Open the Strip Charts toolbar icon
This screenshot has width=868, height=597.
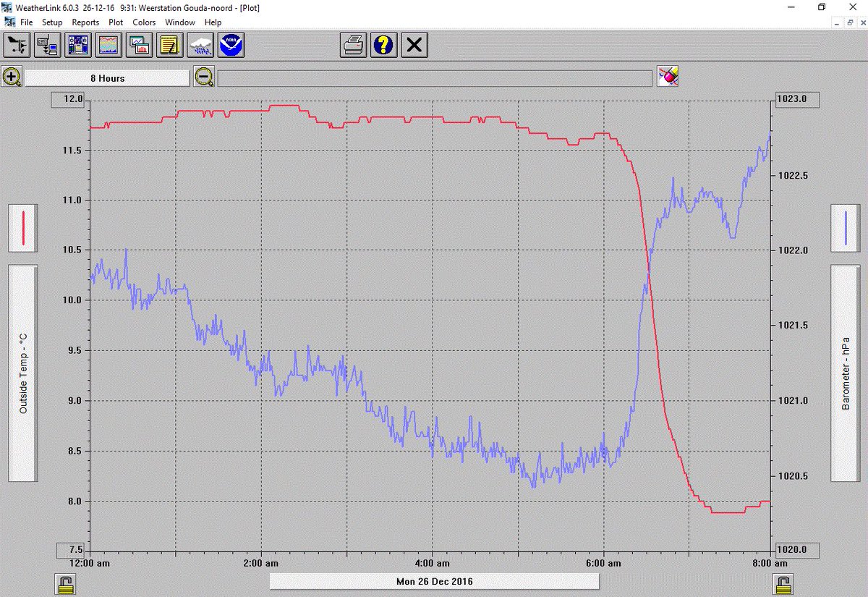pos(108,45)
